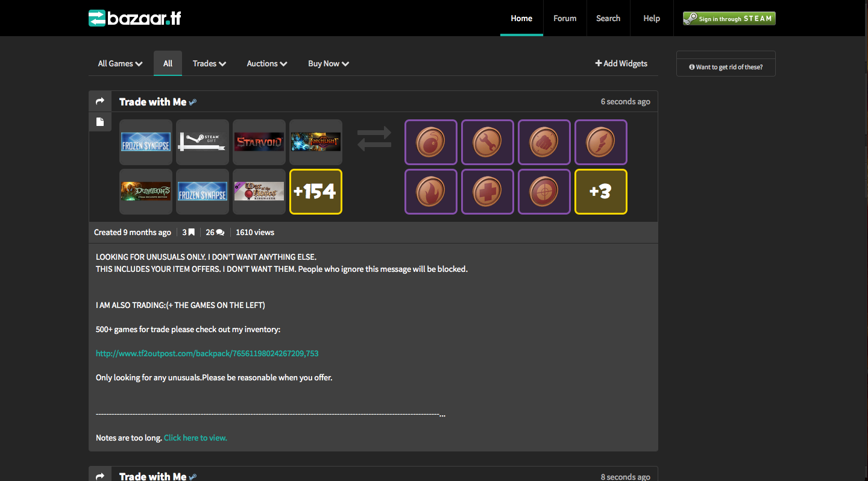
Task: Select the Engineer wrench class token
Action: [x=487, y=142]
